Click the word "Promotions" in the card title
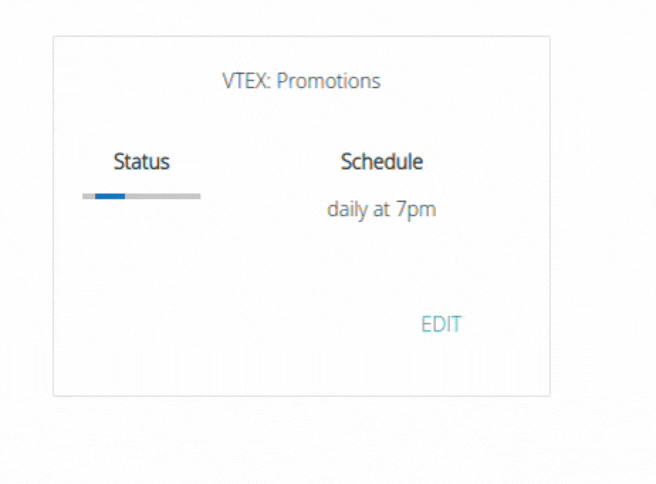This screenshot has height=484, width=656. (328, 81)
